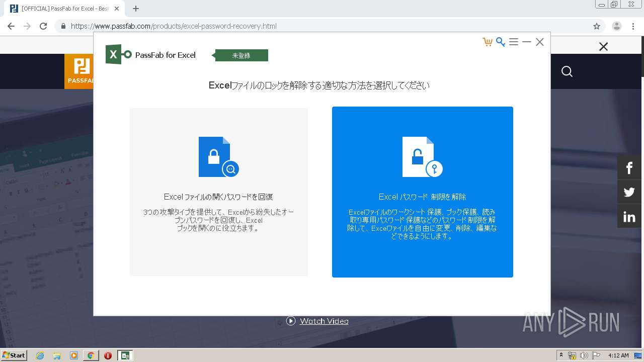Select the remove restriction password card
The height and width of the screenshot is (362, 644).
click(423, 192)
